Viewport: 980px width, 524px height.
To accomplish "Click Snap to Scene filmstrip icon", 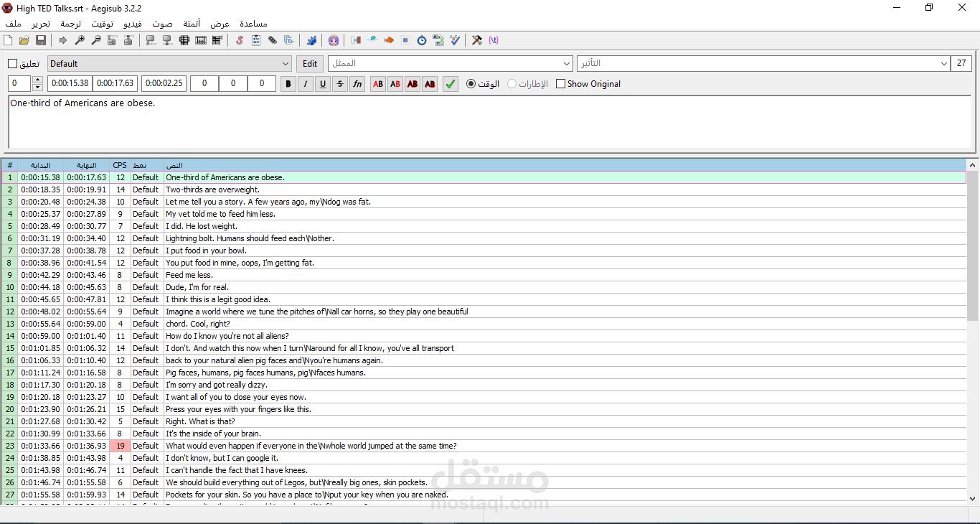I will click(x=201, y=40).
